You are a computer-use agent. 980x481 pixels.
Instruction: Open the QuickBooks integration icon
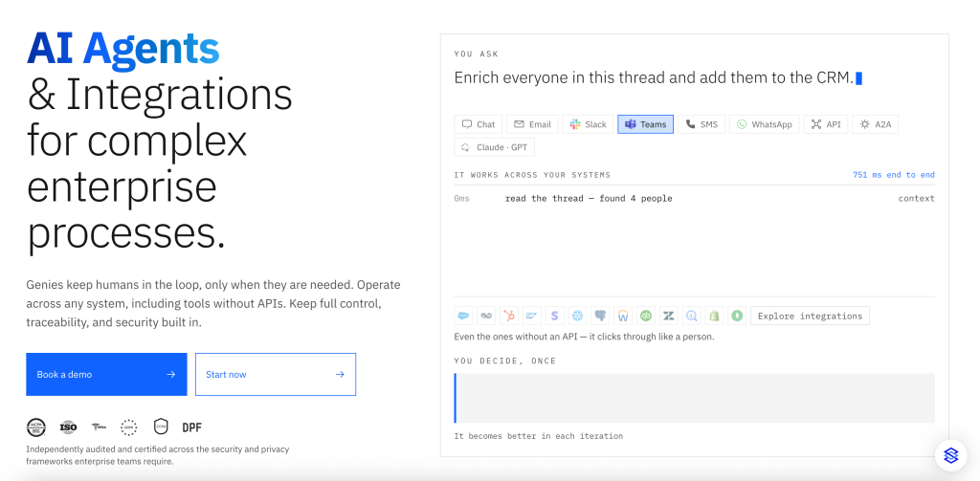(x=646, y=316)
